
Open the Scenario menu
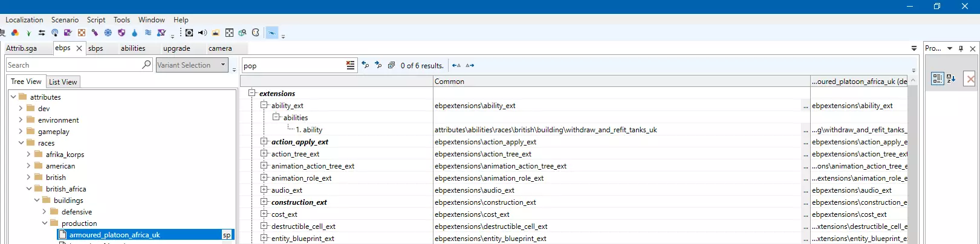[65, 19]
